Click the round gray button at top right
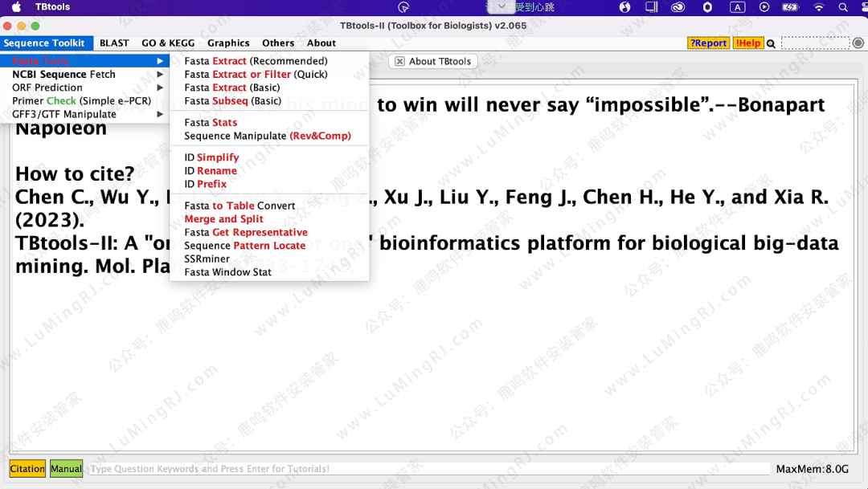 (x=858, y=43)
